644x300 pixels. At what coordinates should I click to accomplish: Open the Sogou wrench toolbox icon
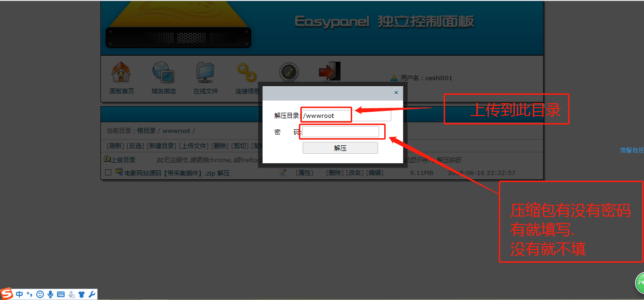[92, 294]
